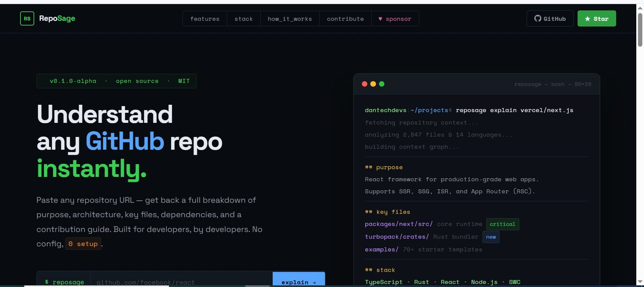
Task: Open the how_it_works nav link
Action: 289,19
